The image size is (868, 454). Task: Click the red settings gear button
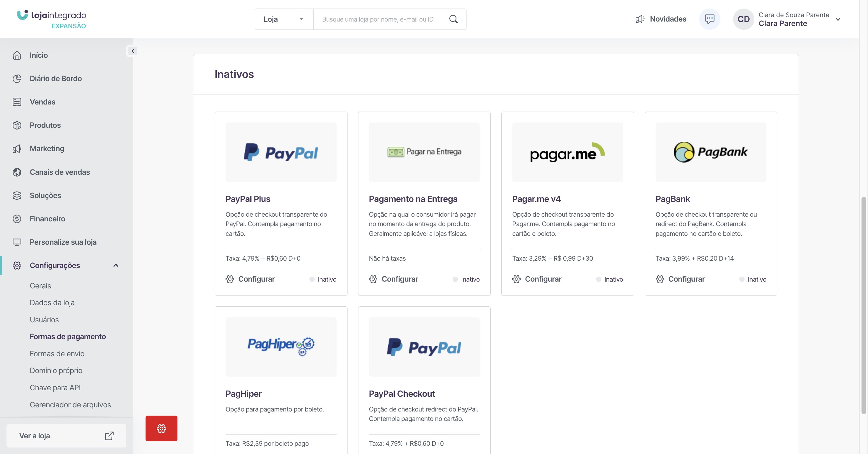161,428
